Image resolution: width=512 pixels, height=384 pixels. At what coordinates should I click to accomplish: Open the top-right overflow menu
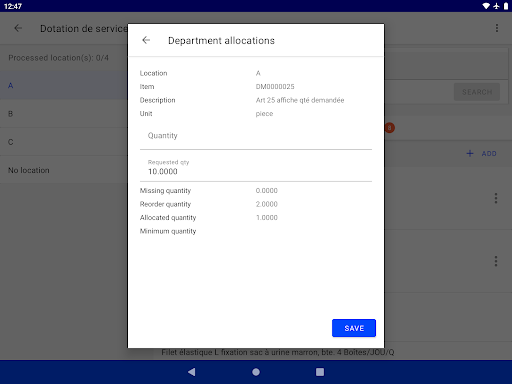coord(497,28)
